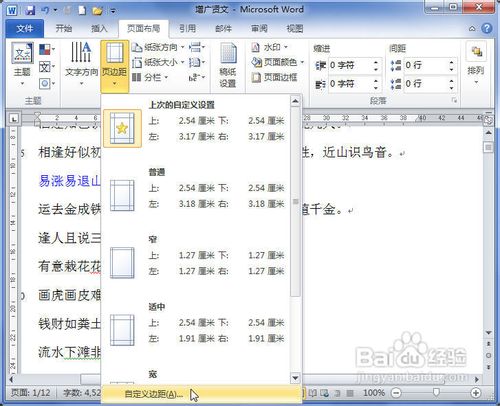Click the zoom slider handle
Screen dimensions: 500x406
click(x=436, y=393)
